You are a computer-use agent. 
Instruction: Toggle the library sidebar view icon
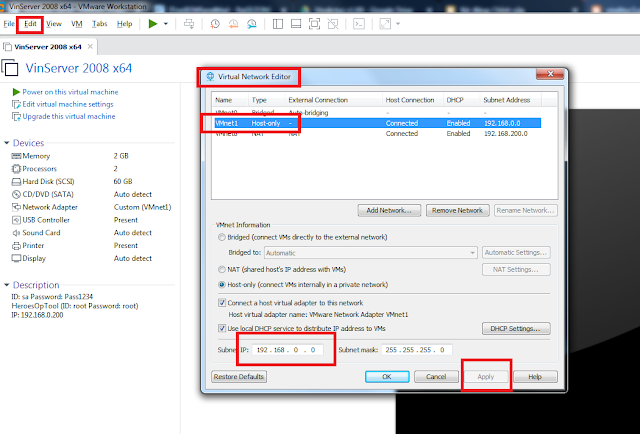point(278,24)
